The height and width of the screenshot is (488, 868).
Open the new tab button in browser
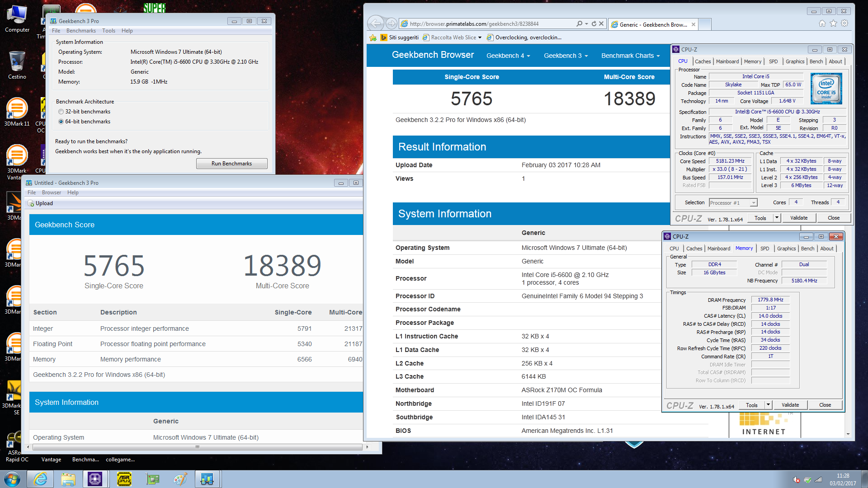coord(705,24)
